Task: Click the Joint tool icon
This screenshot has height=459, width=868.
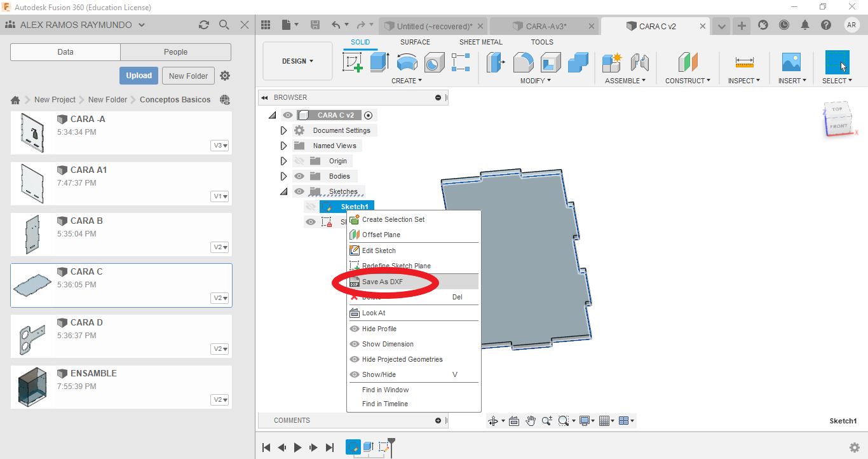Action: tap(639, 62)
